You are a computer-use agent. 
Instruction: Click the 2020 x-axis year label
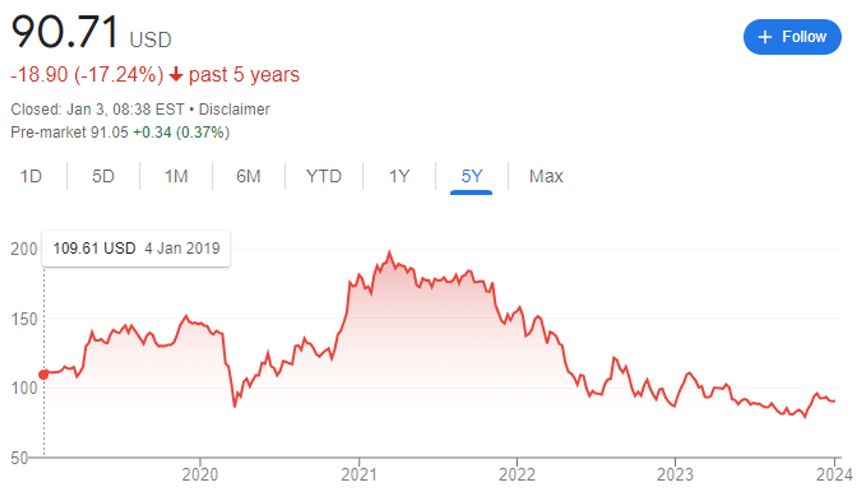200,475
